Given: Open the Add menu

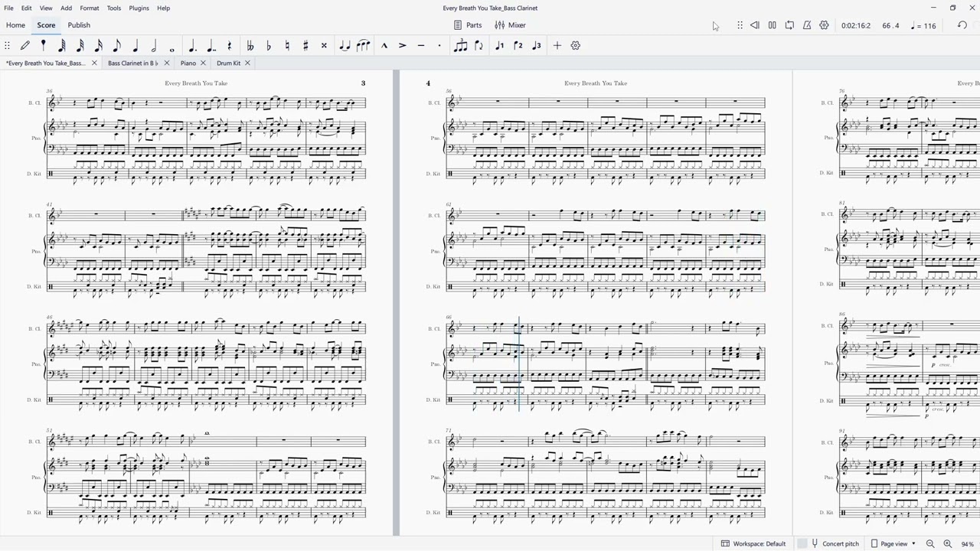Looking at the screenshot, I should pyautogui.click(x=67, y=8).
